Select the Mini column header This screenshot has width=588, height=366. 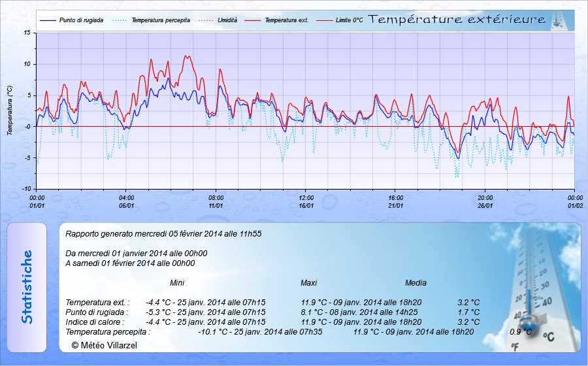pyautogui.click(x=177, y=283)
